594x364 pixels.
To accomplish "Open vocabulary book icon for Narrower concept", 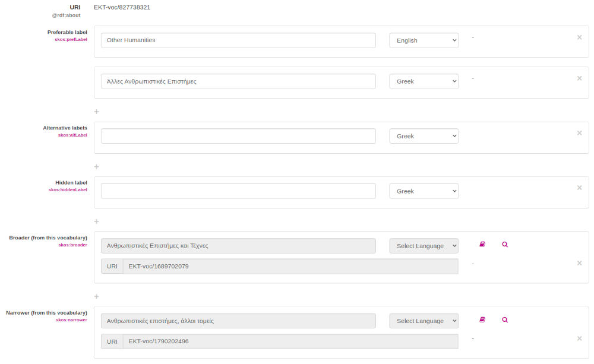I will tap(482, 319).
